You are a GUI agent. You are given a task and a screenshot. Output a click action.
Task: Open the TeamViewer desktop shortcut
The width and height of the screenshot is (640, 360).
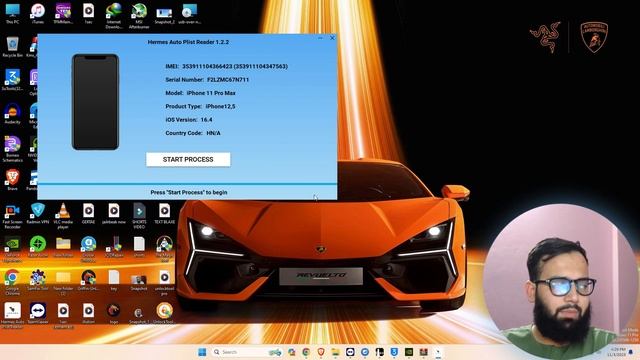pyautogui.click(x=38, y=313)
